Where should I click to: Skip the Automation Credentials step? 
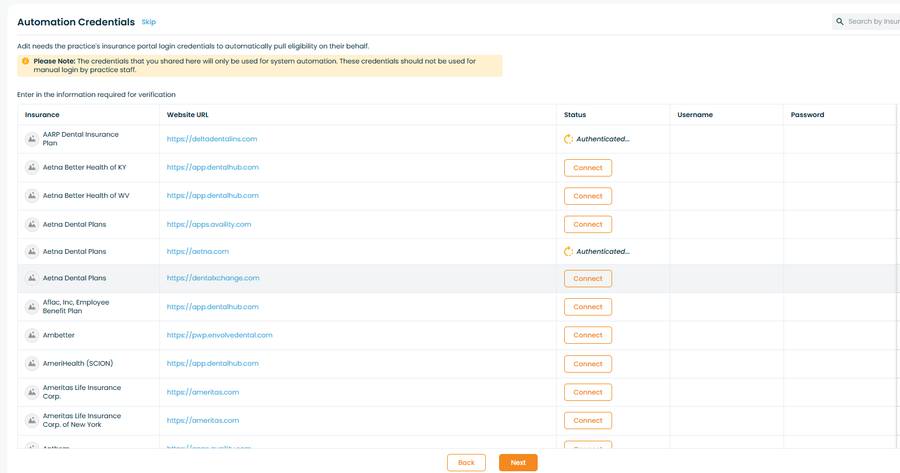pyautogui.click(x=149, y=22)
